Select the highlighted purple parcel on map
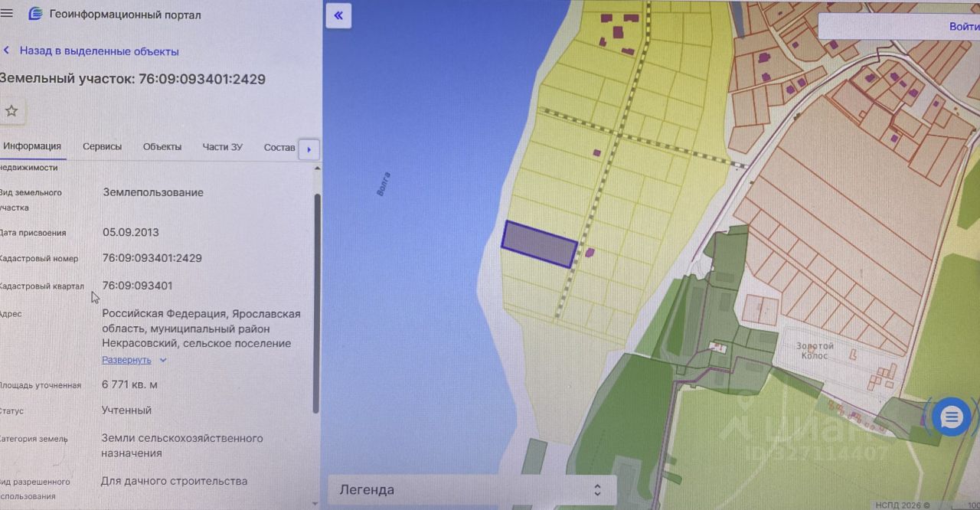980x510 pixels. (x=539, y=244)
